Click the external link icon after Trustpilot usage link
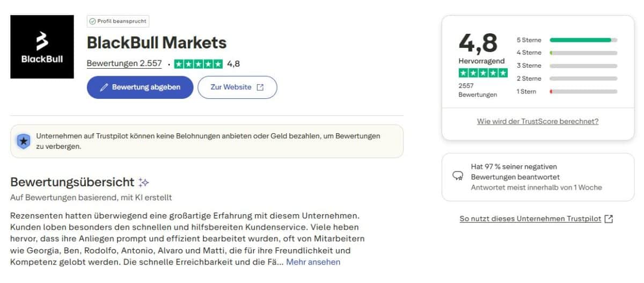The image size is (644, 283). coord(609,219)
